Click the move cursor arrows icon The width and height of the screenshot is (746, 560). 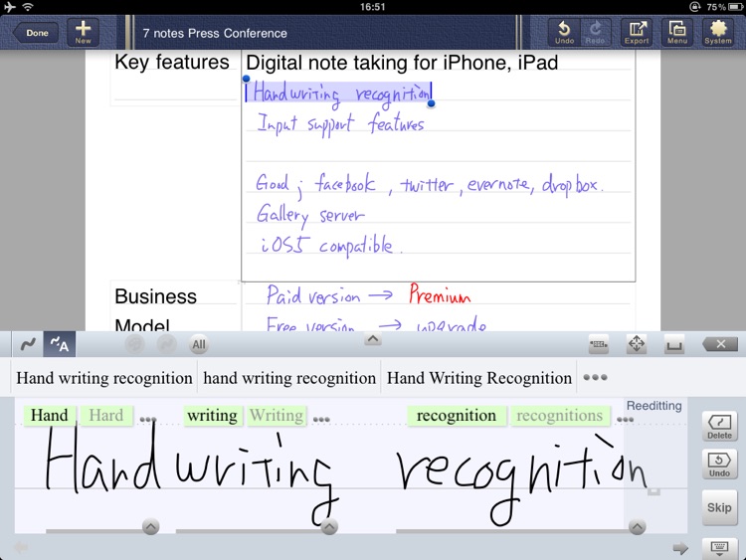(637, 343)
